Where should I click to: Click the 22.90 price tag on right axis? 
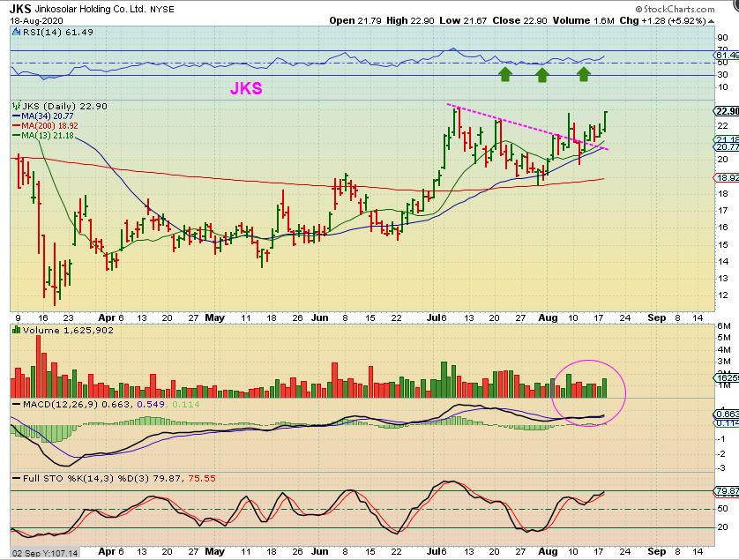point(727,111)
